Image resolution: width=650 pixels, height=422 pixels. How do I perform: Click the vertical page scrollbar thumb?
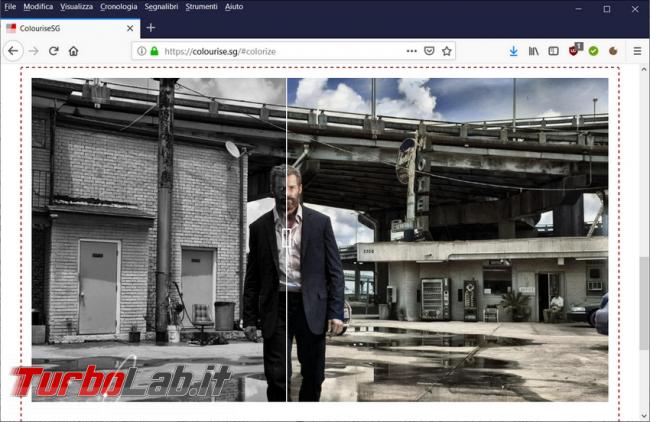(x=644, y=303)
